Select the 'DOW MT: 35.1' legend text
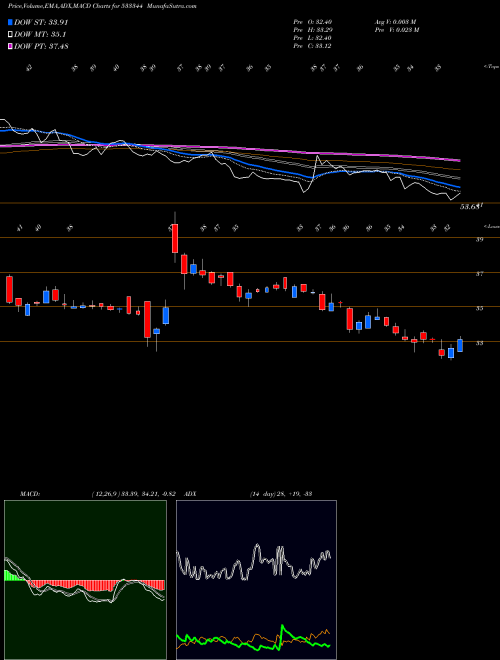The width and height of the screenshot is (500, 660). click(x=40, y=35)
